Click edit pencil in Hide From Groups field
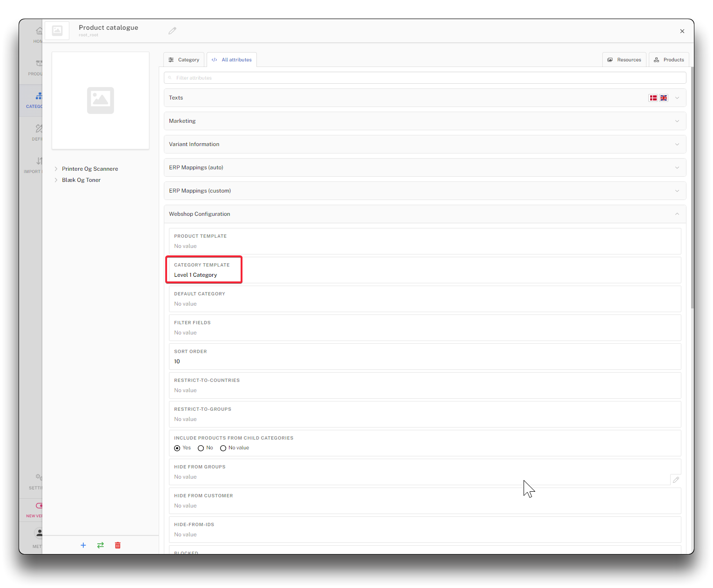Screen dimensions: 713x588 676,480
